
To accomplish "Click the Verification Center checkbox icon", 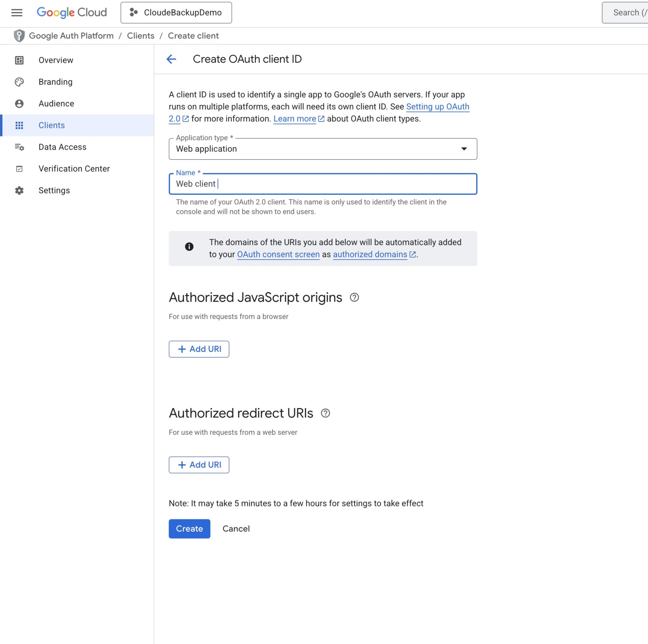I will (x=19, y=169).
